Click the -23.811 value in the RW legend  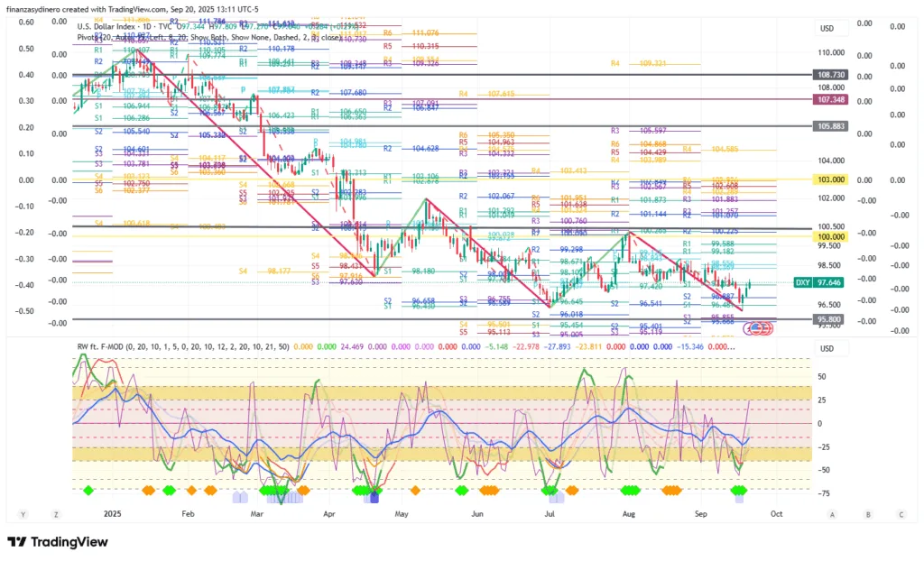pyautogui.click(x=588, y=346)
